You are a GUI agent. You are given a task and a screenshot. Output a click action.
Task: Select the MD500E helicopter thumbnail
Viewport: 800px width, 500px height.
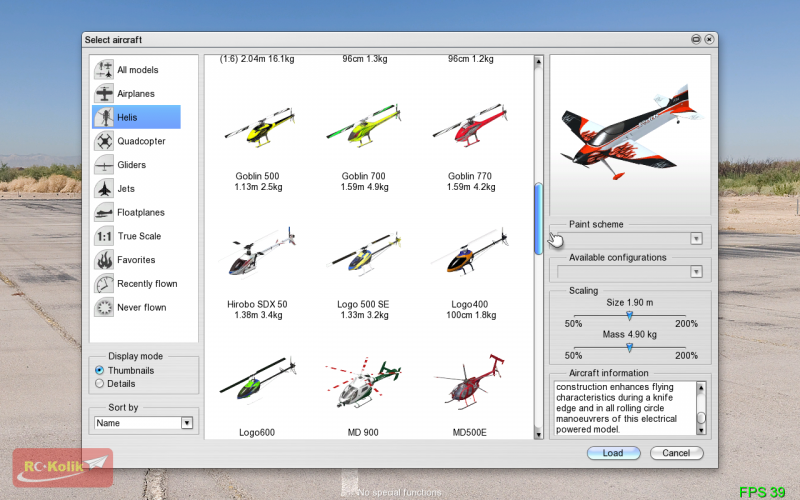(x=469, y=383)
